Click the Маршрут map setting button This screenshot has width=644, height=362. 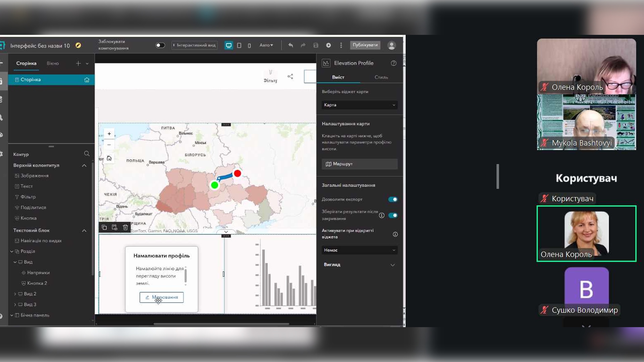pos(360,164)
